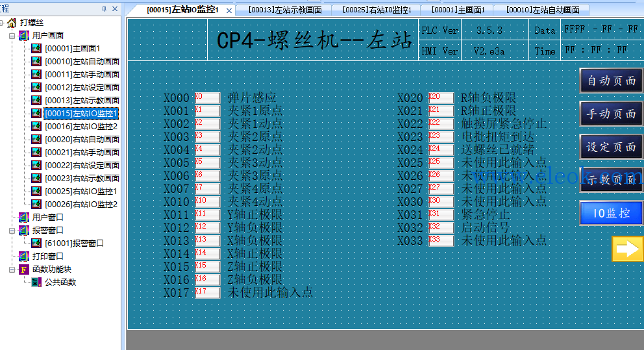Collapse the 报警窗口 tree node
Screen dimensions: 644x350
(x=12, y=231)
